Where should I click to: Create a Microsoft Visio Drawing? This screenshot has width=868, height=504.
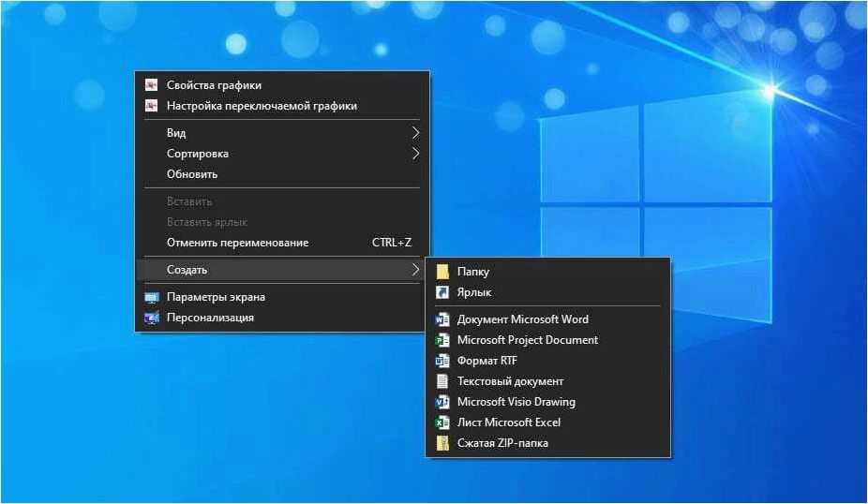[x=548, y=402]
